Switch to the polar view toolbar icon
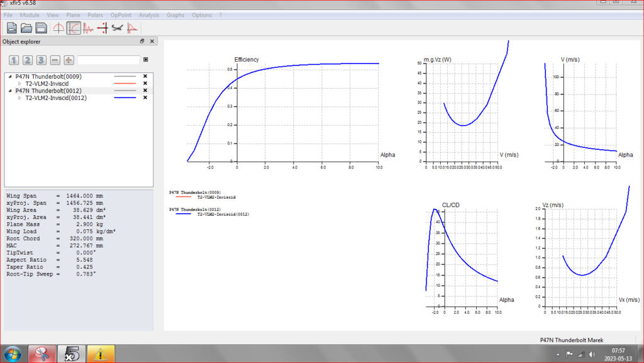The image size is (644, 363). [x=74, y=28]
